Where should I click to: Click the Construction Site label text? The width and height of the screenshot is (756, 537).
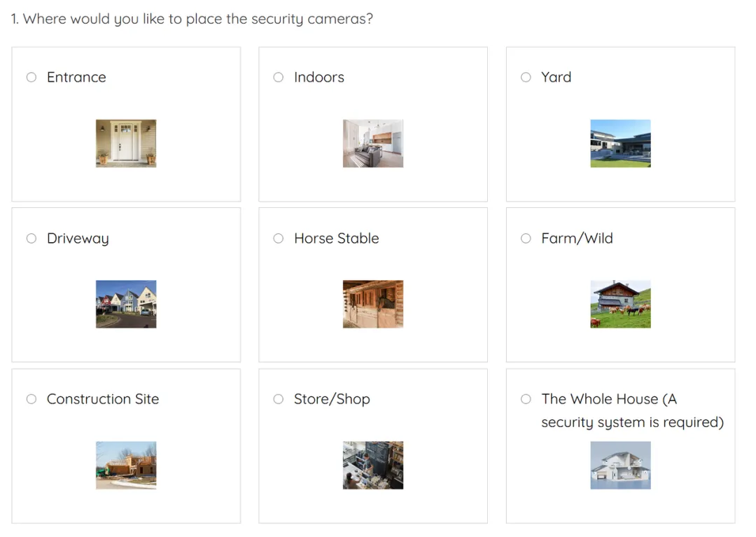click(103, 398)
